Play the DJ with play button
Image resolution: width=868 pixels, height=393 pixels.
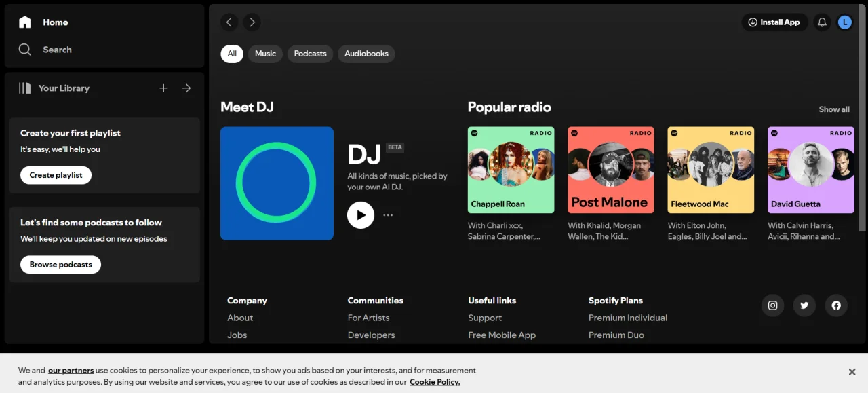[x=361, y=215]
